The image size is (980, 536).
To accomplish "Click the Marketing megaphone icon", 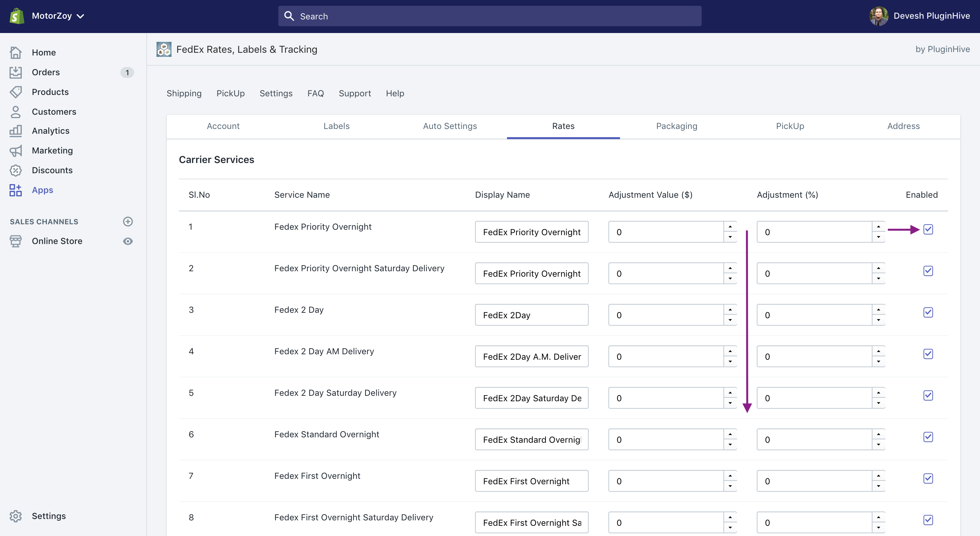I will pyautogui.click(x=16, y=151).
